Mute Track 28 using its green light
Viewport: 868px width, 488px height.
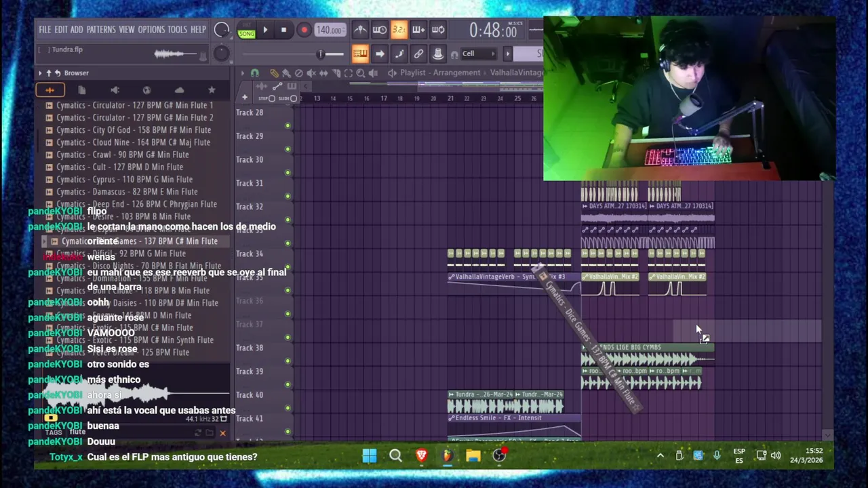click(x=288, y=125)
